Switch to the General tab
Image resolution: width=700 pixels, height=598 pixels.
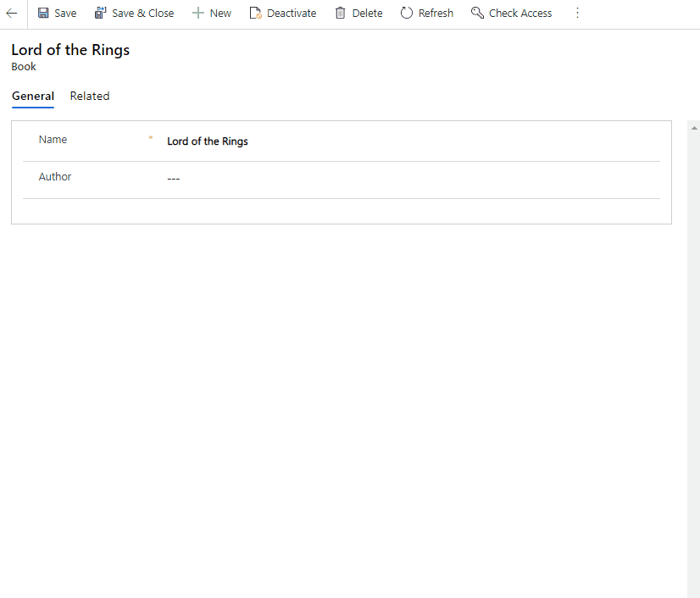click(33, 96)
